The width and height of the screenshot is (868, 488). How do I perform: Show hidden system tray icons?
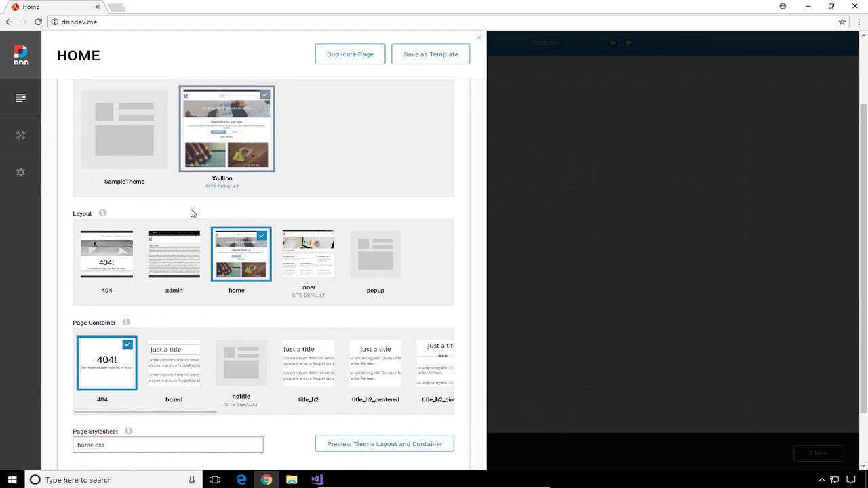822,479
